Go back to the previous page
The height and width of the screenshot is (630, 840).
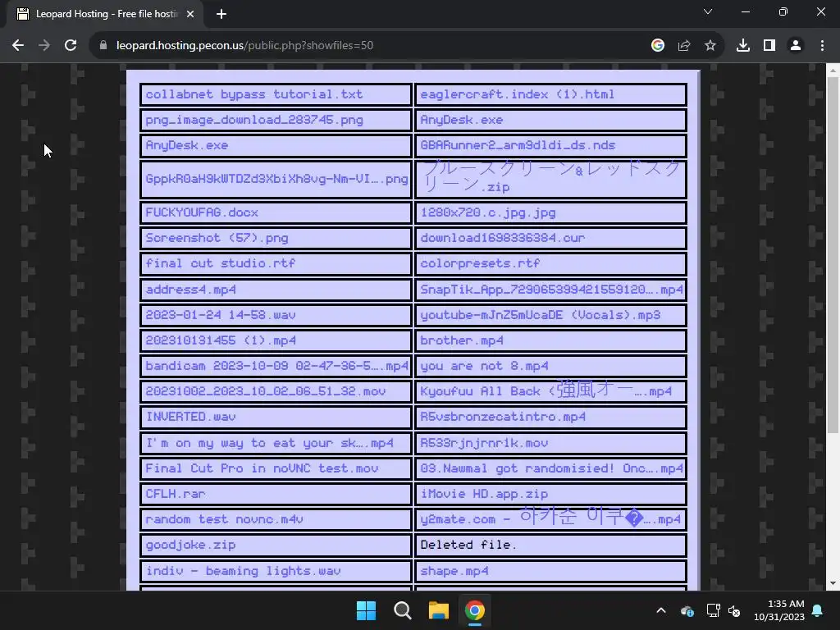[x=18, y=46]
